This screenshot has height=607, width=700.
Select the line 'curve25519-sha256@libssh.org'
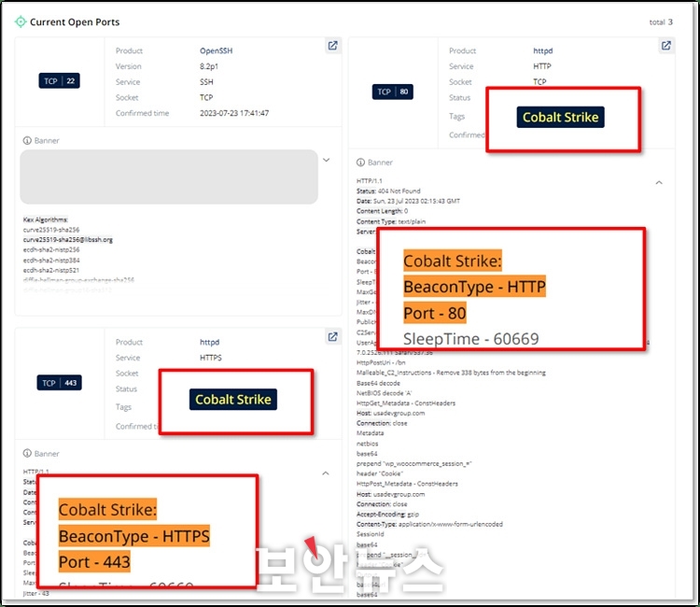click(68, 240)
